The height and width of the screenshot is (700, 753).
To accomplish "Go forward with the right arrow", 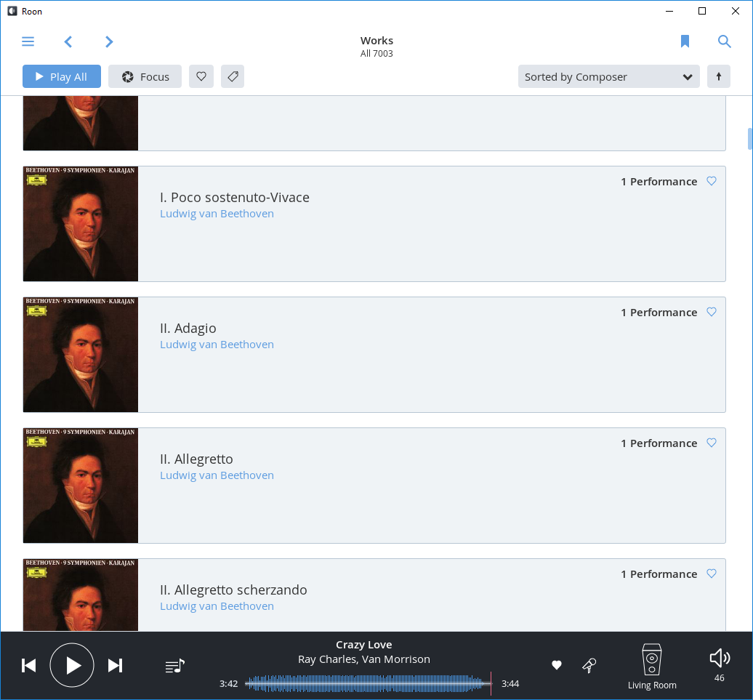I will (x=109, y=41).
